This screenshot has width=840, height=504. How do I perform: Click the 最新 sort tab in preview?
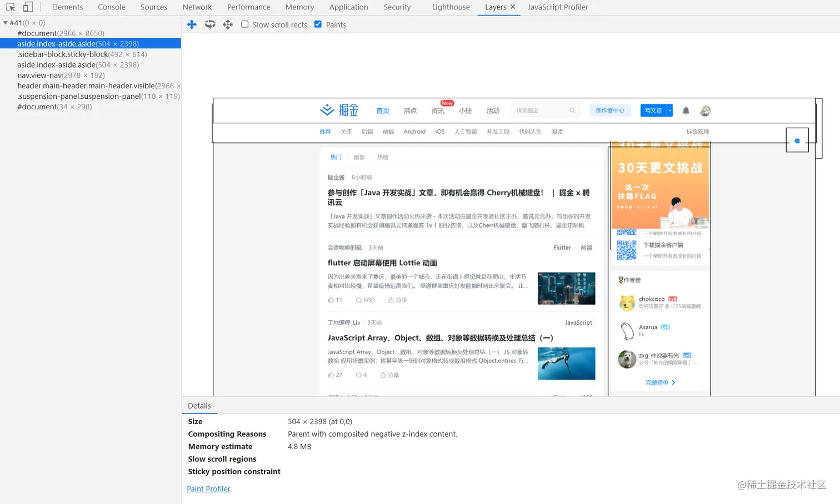coord(359,157)
